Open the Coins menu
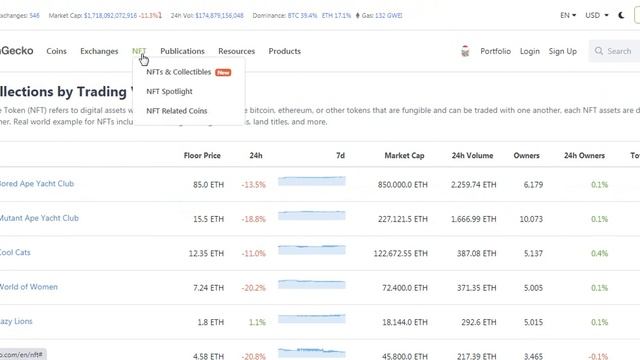The width and height of the screenshot is (640, 360). click(56, 51)
